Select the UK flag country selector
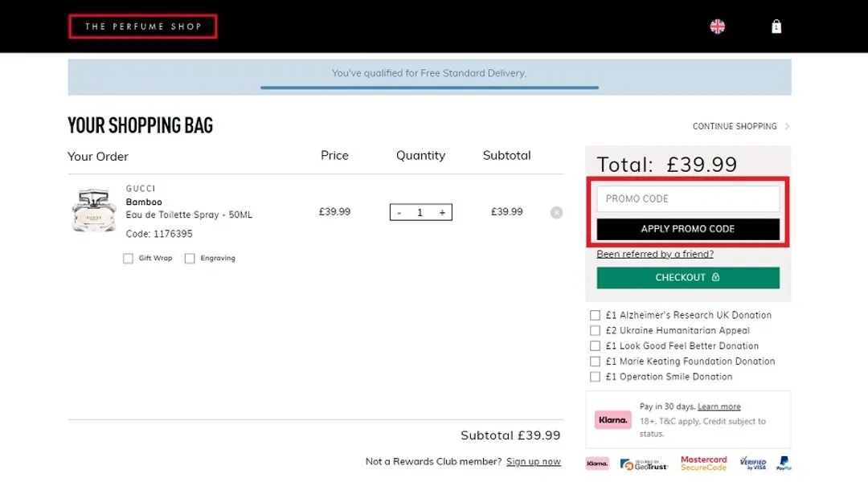Viewport: 868px width, 482px height. point(718,27)
